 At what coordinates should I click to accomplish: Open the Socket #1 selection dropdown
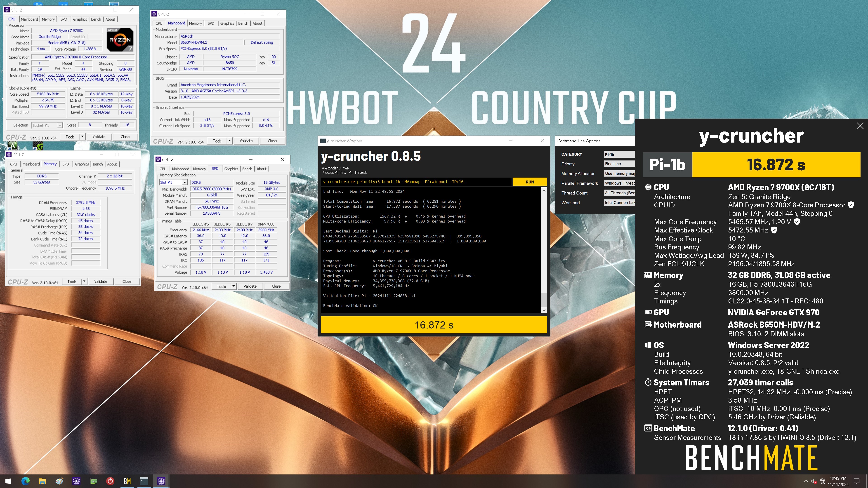pos(47,125)
